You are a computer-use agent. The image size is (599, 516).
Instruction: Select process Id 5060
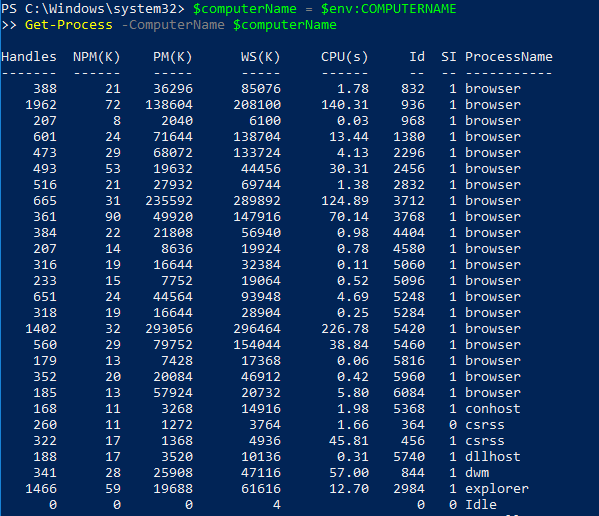click(409, 265)
